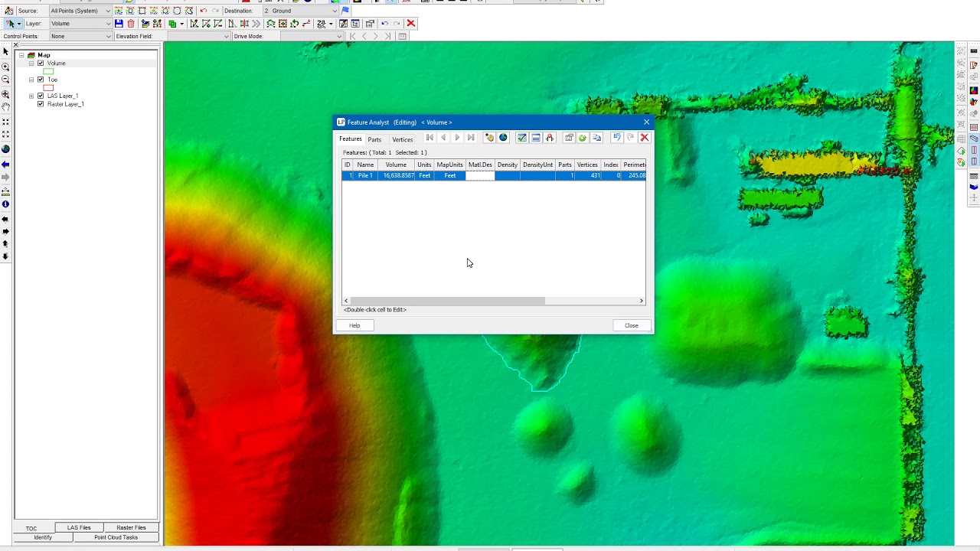Click the Density column header

(x=507, y=165)
